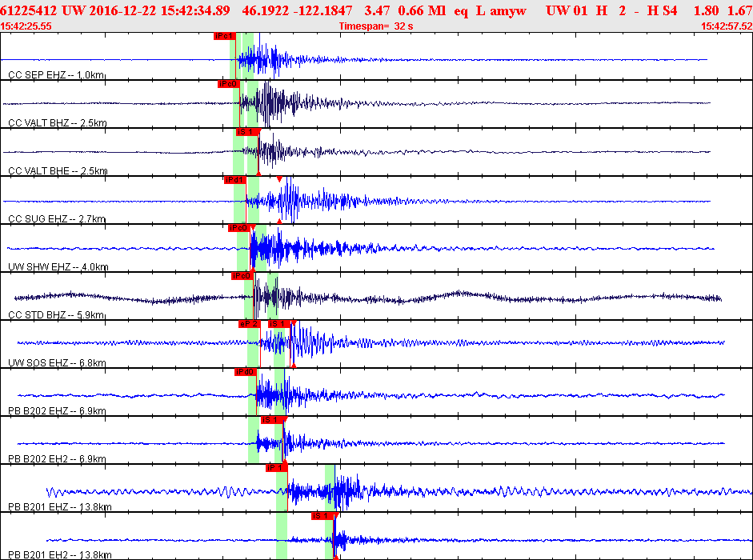Image resolution: width=753 pixels, height=560 pixels.
Task: Click the iPd1 pick flag on CC SUG EHZ
Action: 234,180
